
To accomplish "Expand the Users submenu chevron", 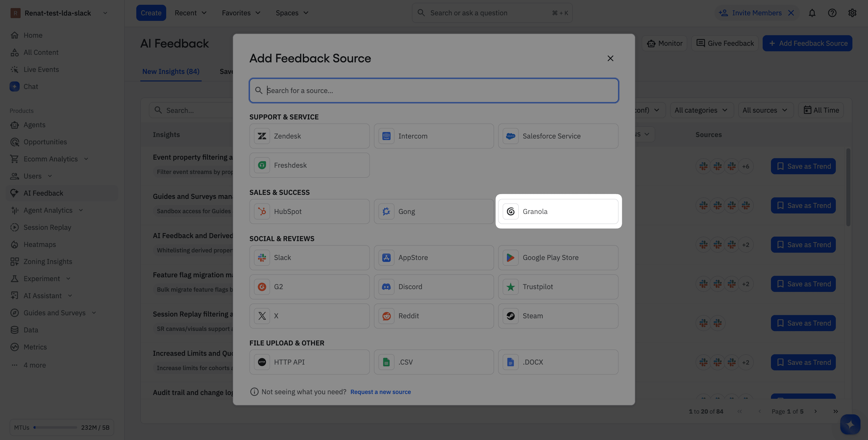I will coord(50,176).
